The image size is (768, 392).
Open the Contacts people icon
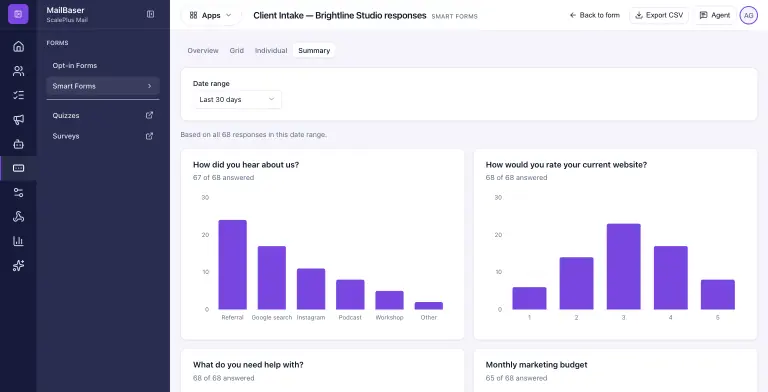point(18,71)
